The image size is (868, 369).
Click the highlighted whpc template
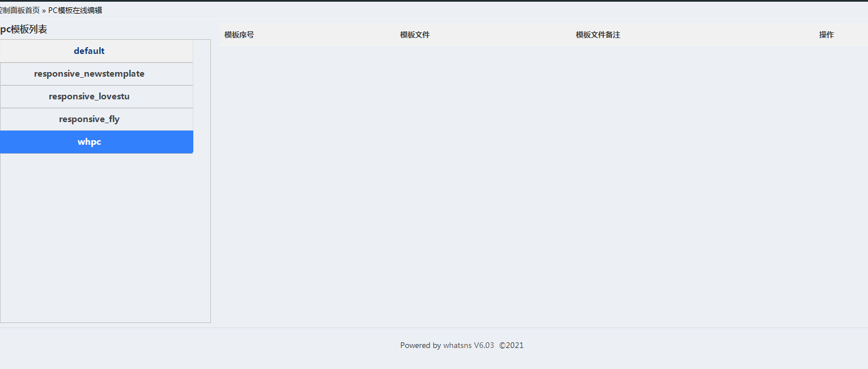click(x=96, y=142)
